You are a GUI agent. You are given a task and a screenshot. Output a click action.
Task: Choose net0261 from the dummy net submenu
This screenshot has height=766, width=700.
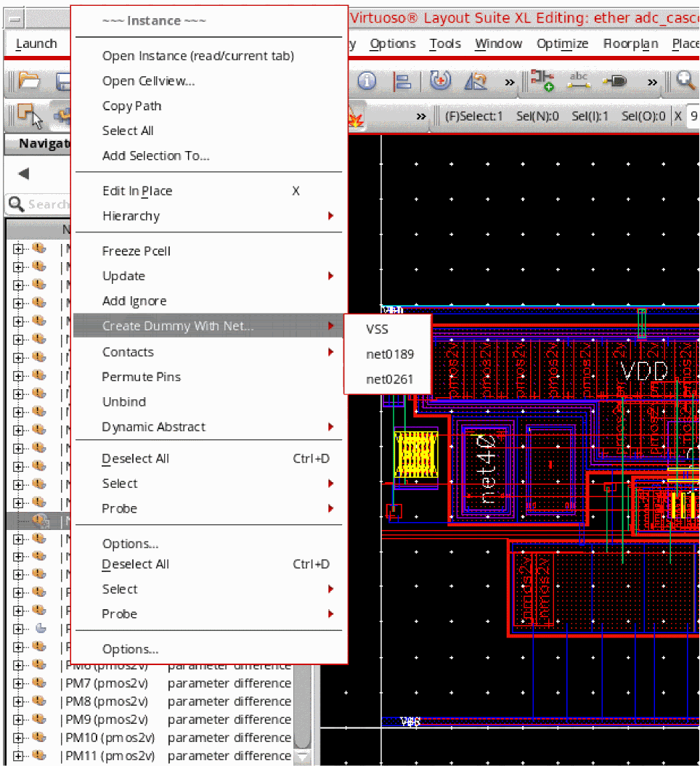pos(389,379)
